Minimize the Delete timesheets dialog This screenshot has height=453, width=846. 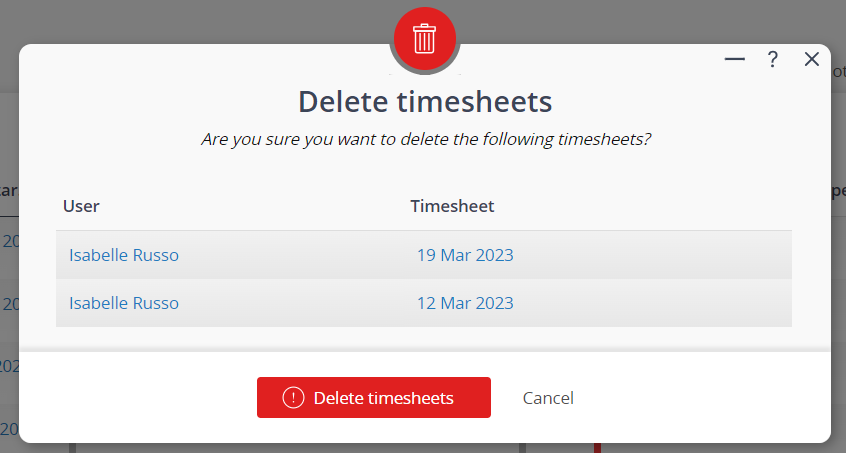coord(734,59)
